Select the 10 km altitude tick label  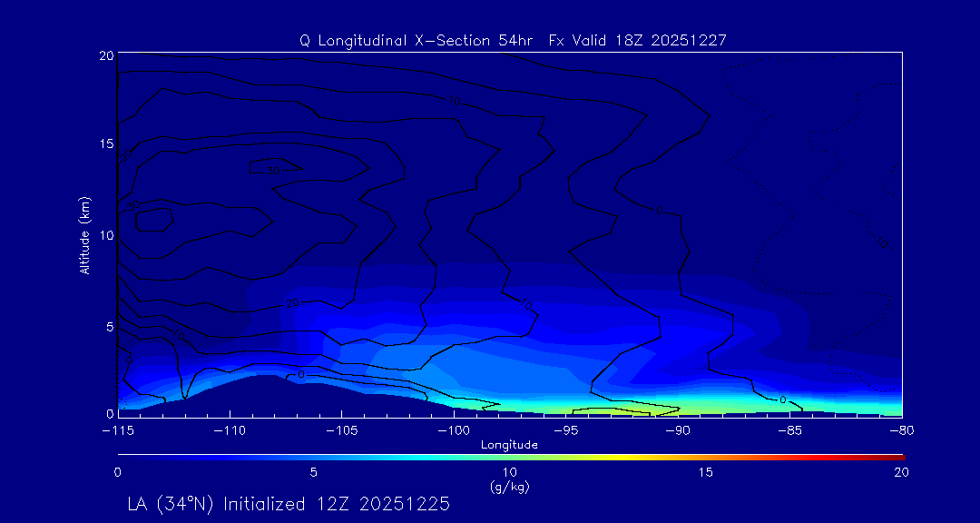pyautogui.click(x=104, y=235)
